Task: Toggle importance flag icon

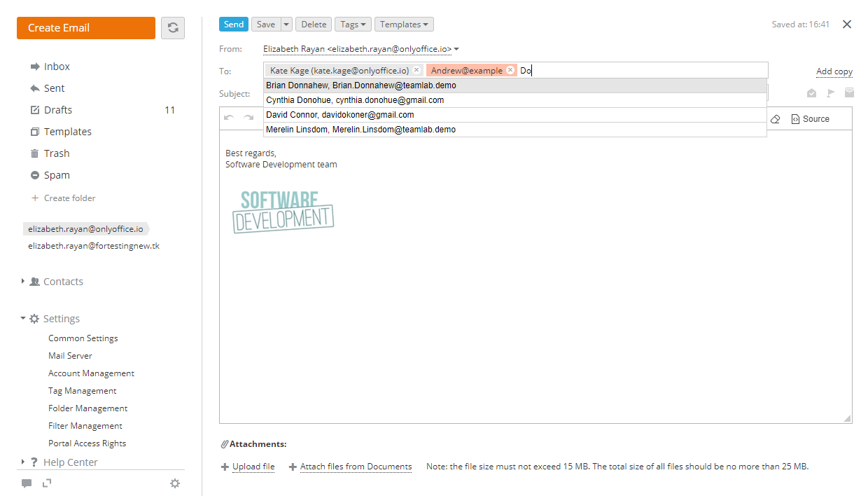Action: (x=831, y=93)
